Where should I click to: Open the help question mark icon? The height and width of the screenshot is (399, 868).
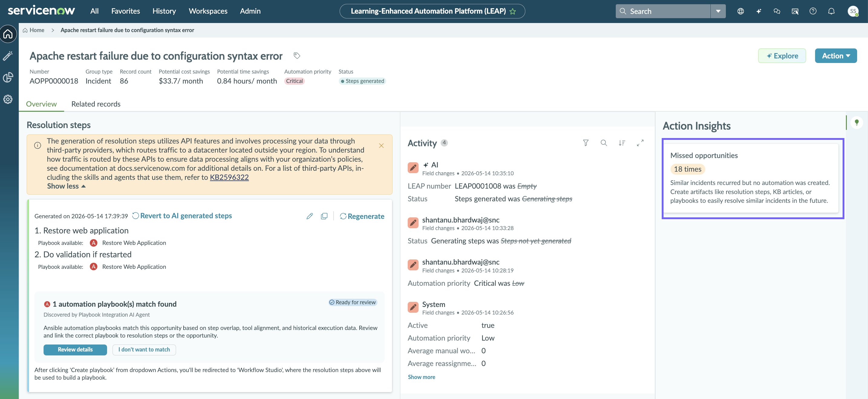coord(813,11)
